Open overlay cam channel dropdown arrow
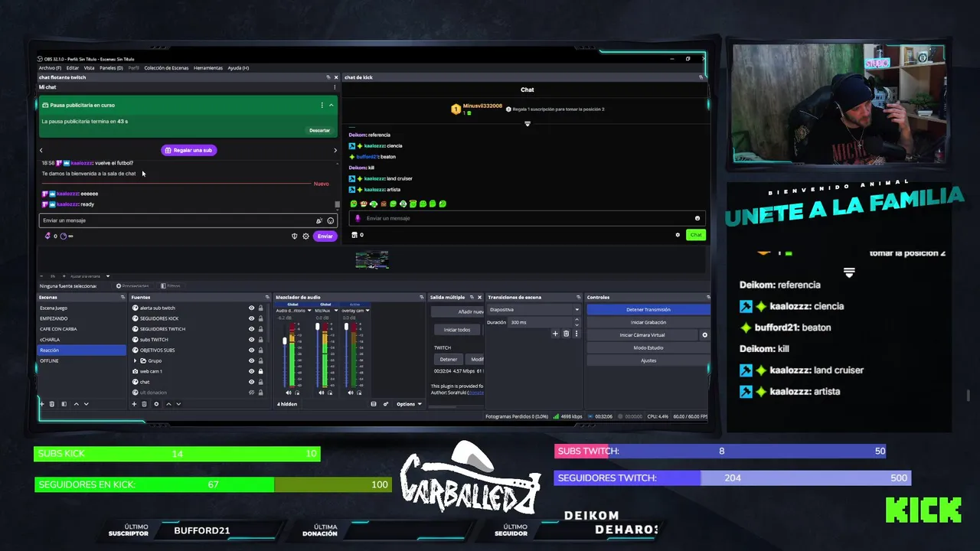The width and height of the screenshot is (980, 551). 367,311
